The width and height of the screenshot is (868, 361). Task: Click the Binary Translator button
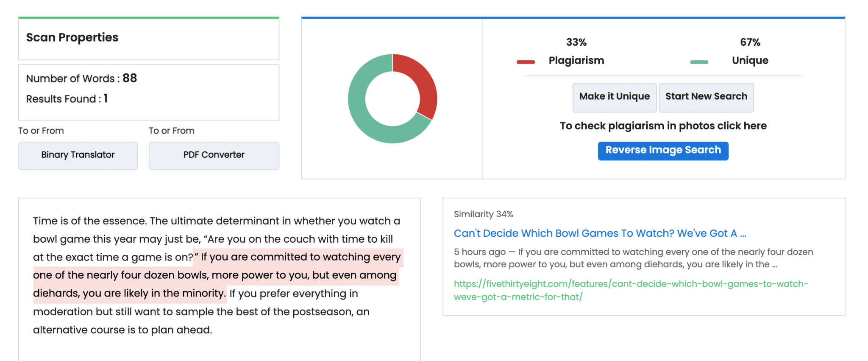click(78, 155)
